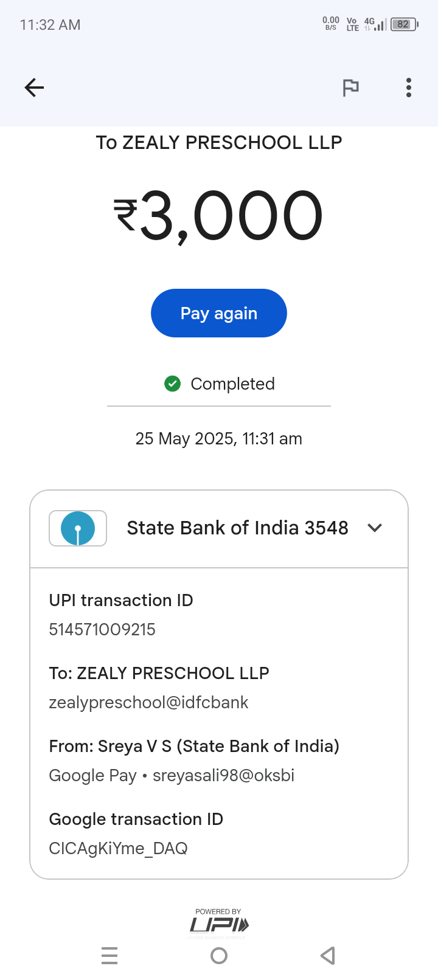Tap the flag report icon
The image size is (438, 980).
pyautogui.click(x=350, y=88)
